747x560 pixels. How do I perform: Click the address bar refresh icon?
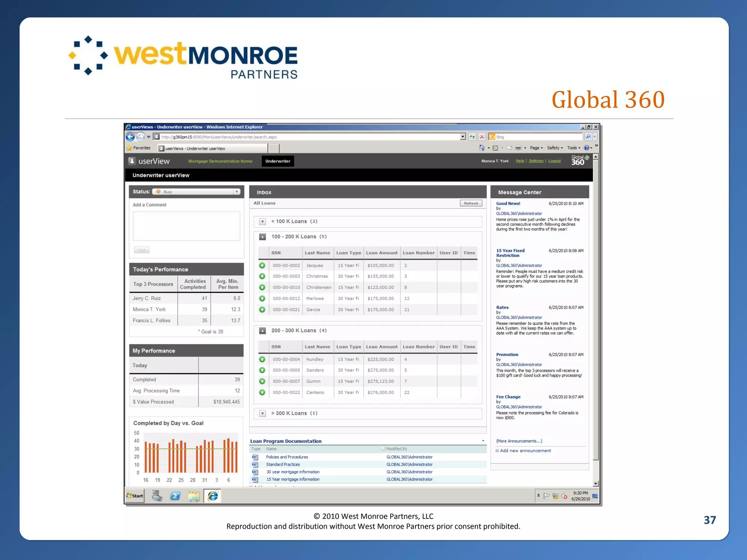click(472, 137)
